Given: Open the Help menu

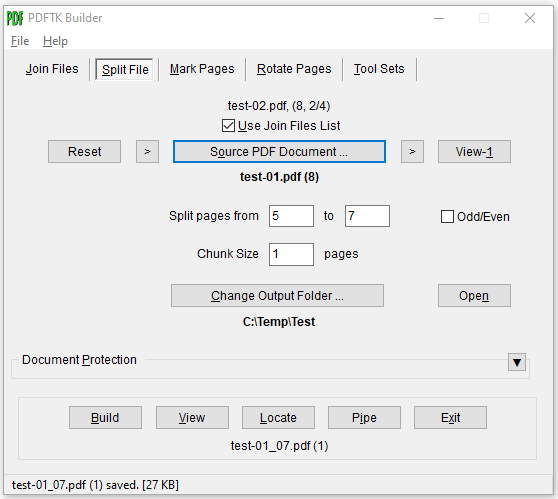Looking at the screenshot, I should tap(55, 41).
